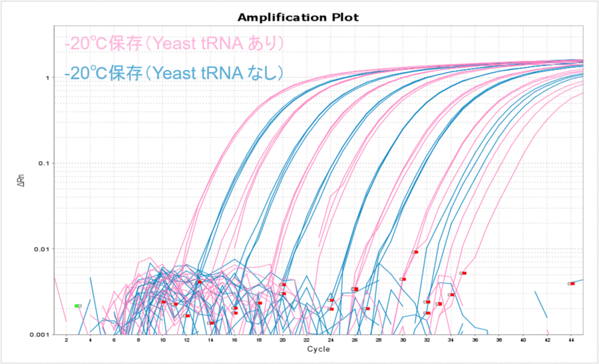Screen dimensions: 599x364
Task: Select the red marker at cycle 27
Action: pos(367,308)
